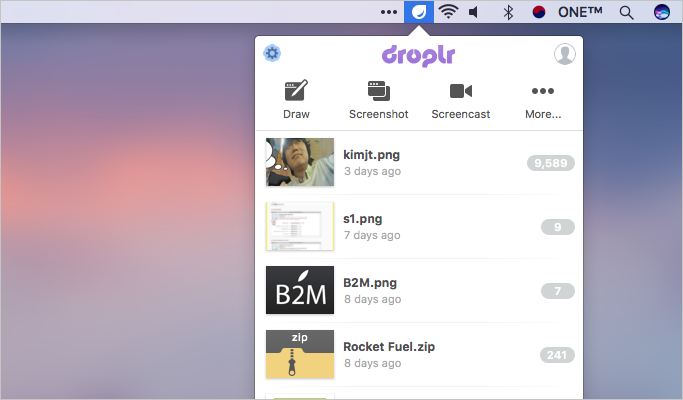Image resolution: width=683 pixels, height=400 pixels.
Task: Select the kimjt.png file name
Action: [x=371, y=155]
